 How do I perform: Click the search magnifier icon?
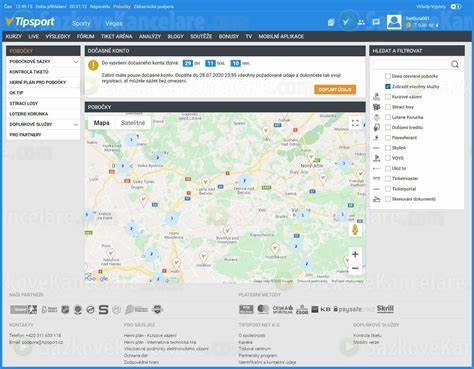pos(455,64)
